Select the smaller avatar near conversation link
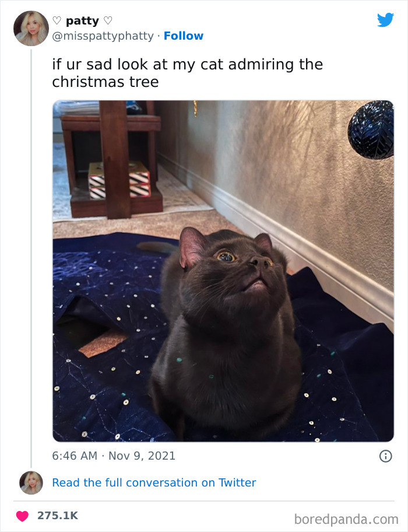The height and width of the screenshot is (532, 408). click(30, 482)
